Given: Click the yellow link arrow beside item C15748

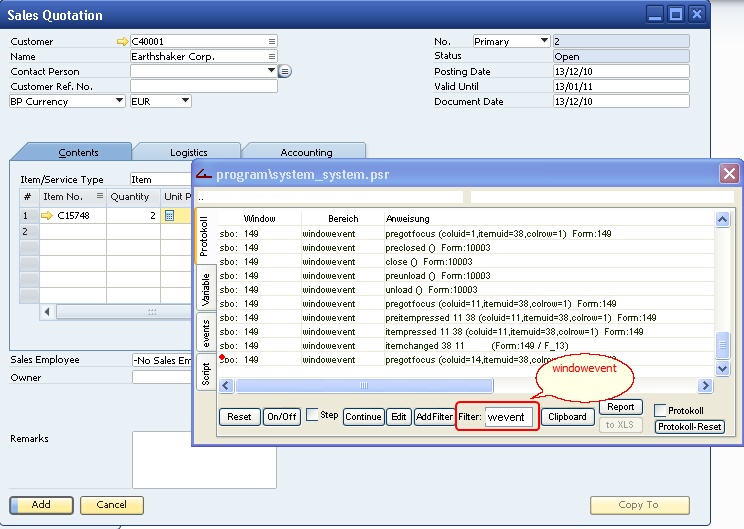Looking at the screenshot, I should (x=46, y=215).
